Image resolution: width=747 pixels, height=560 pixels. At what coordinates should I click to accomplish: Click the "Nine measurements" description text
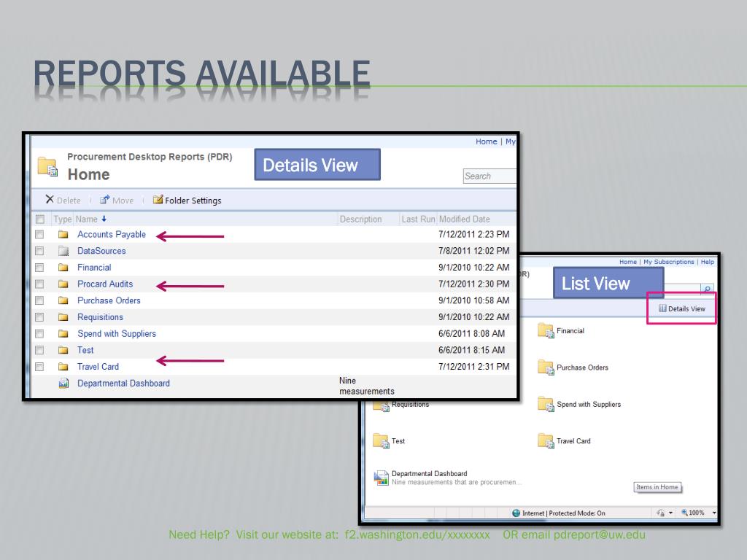coord(367,386)
